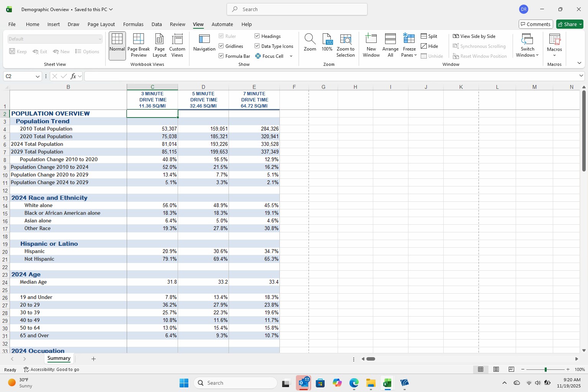Screen dimensions: 588x392
Task: Open the Page Break Preview view
Action: (139, 46)
